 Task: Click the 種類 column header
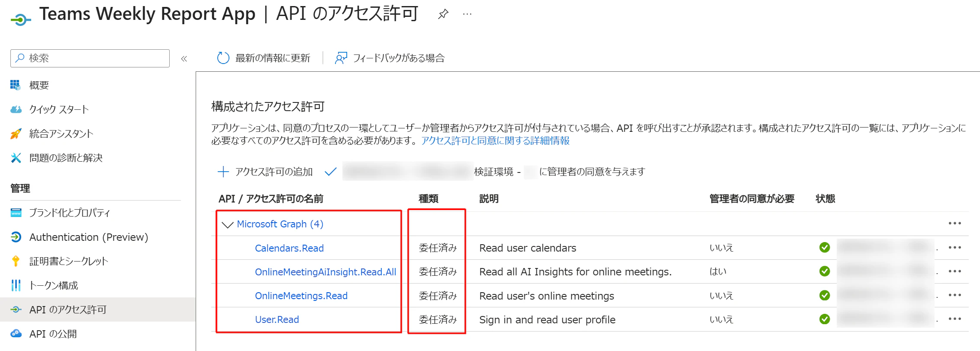pos(429,199)
